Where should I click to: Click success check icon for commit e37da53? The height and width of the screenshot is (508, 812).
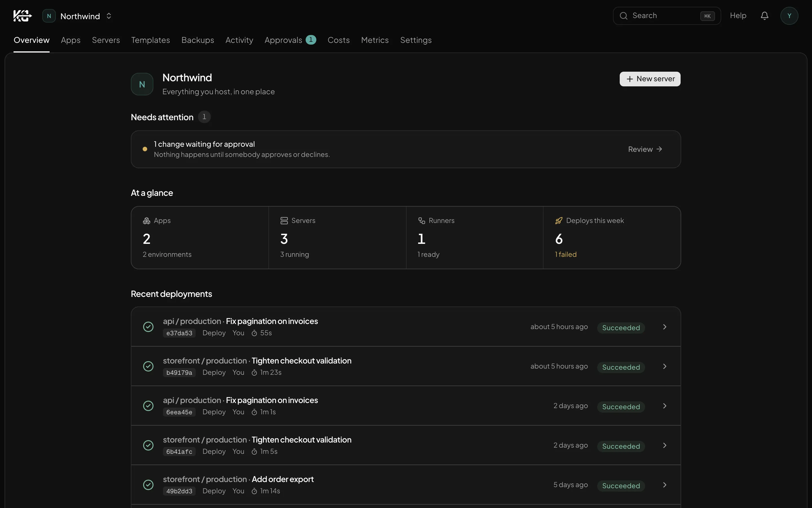pyautogui.click(x=148, y=327)
